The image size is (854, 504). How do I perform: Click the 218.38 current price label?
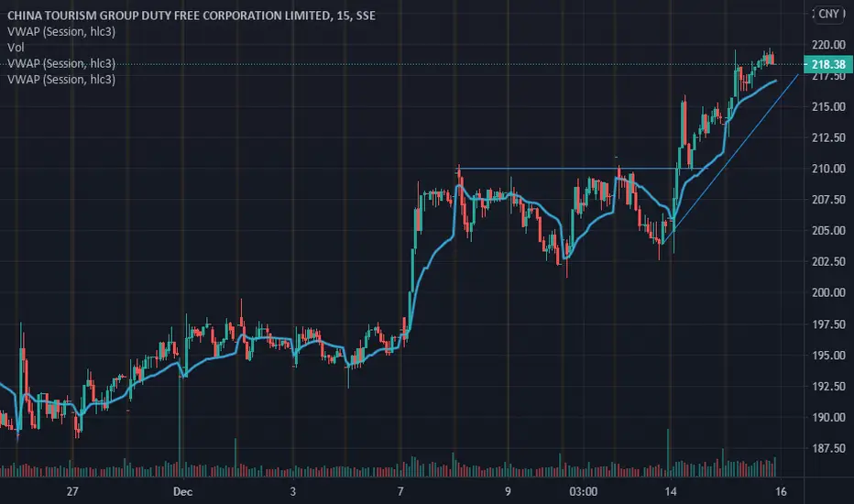coord(827,64)
